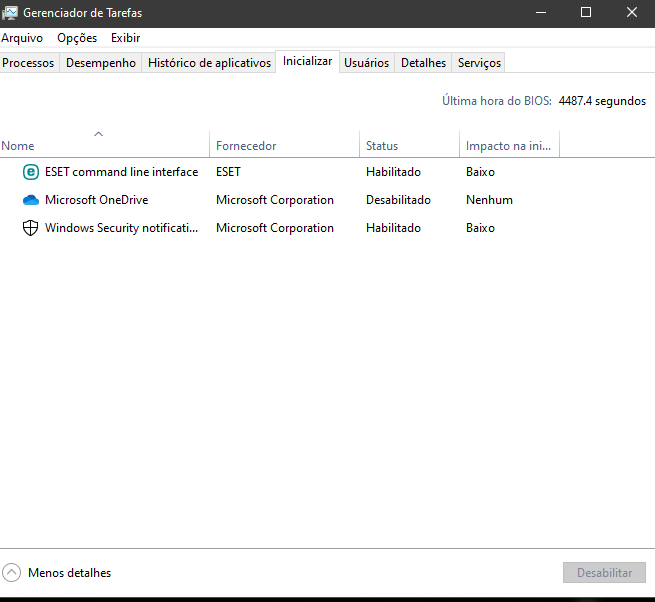Sort by the Fornecedor column header

click(285, 144)
